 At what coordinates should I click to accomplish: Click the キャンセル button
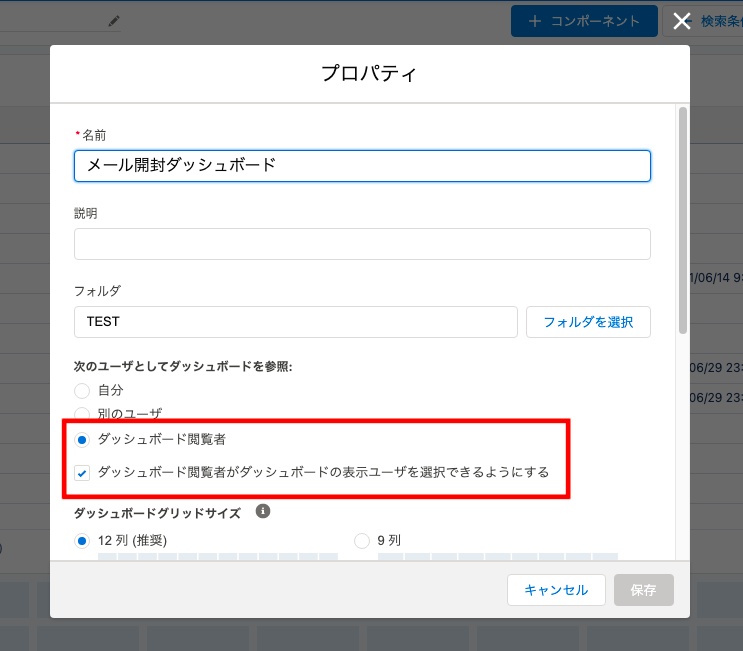click(x=556, y=590)
